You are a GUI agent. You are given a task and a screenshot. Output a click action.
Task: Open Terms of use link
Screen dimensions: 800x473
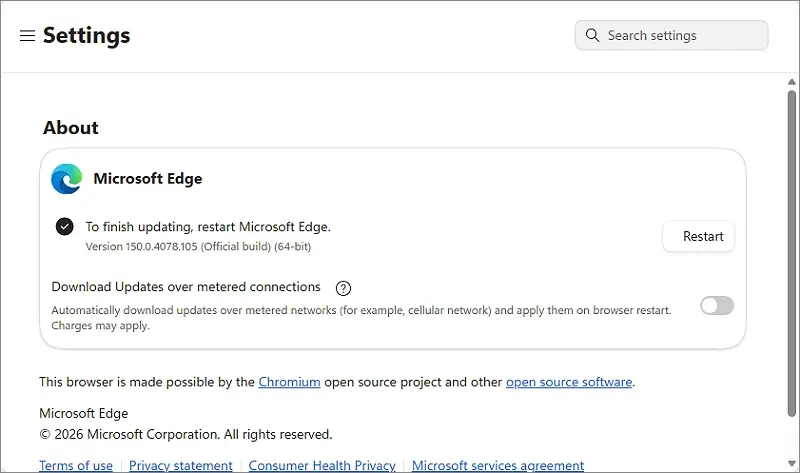click(x=76, y=465)
